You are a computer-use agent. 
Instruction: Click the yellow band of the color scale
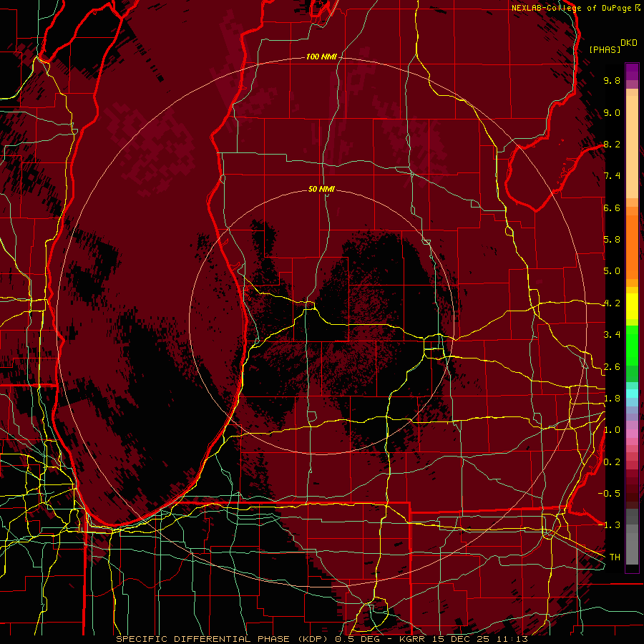click(632, 306)
